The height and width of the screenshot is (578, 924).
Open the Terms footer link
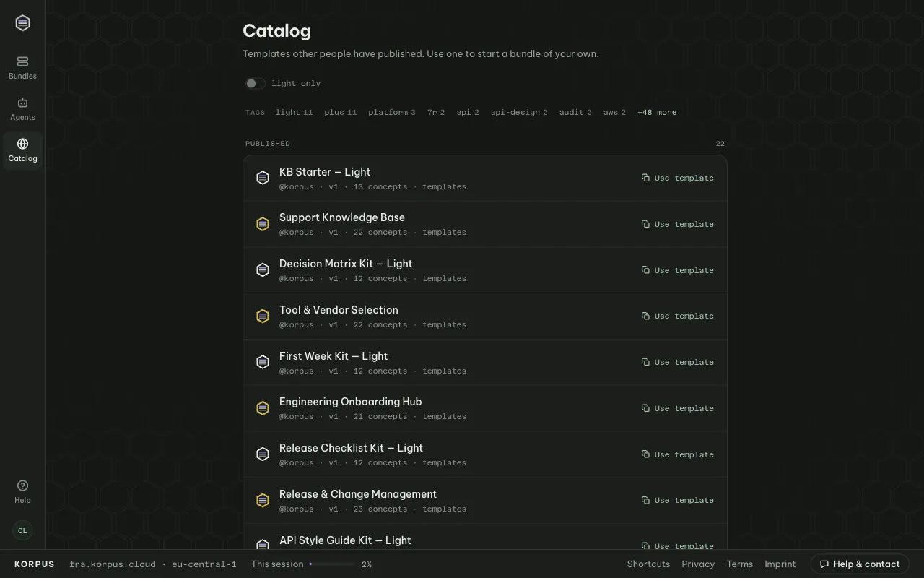tap(740, 564)
